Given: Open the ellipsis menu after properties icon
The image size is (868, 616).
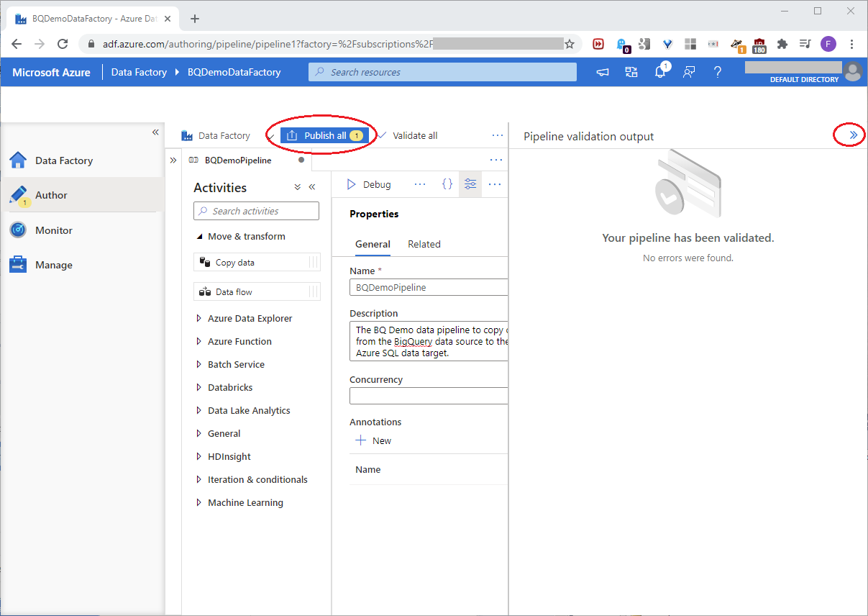Looking at the screenshot, I should pos(495,184).
